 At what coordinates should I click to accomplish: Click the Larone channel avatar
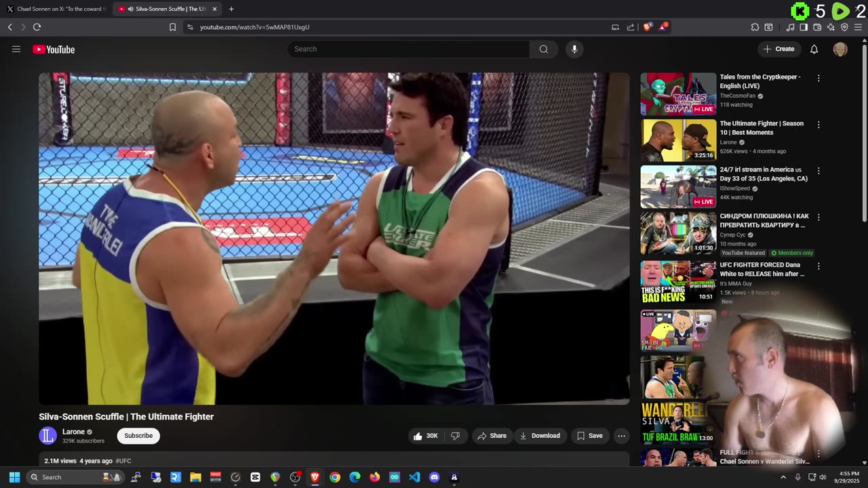click(x=47, y=436)
